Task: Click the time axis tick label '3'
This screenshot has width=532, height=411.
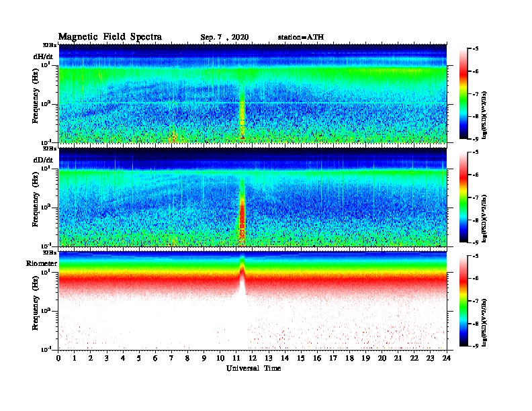Action: 107,359
